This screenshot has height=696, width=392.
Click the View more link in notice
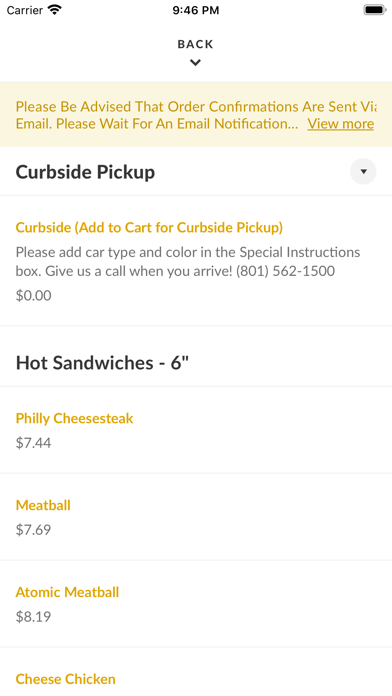click(341, 124)
